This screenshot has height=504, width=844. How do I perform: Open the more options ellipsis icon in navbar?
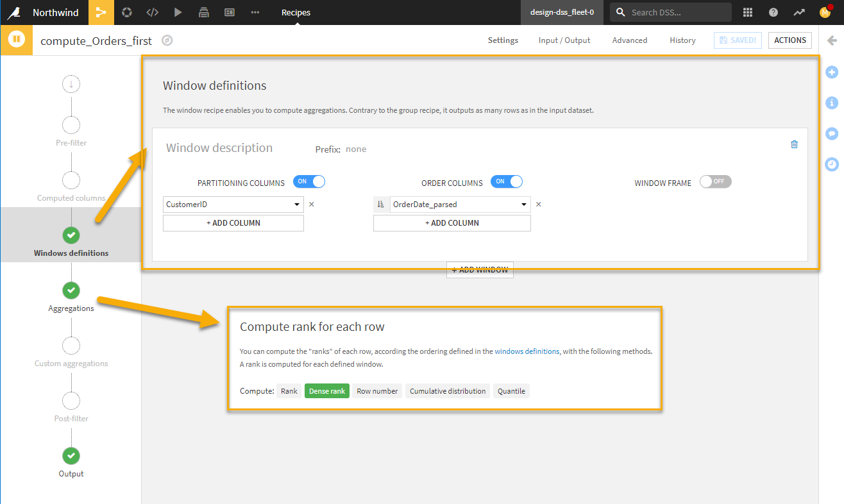pos(255,12)
